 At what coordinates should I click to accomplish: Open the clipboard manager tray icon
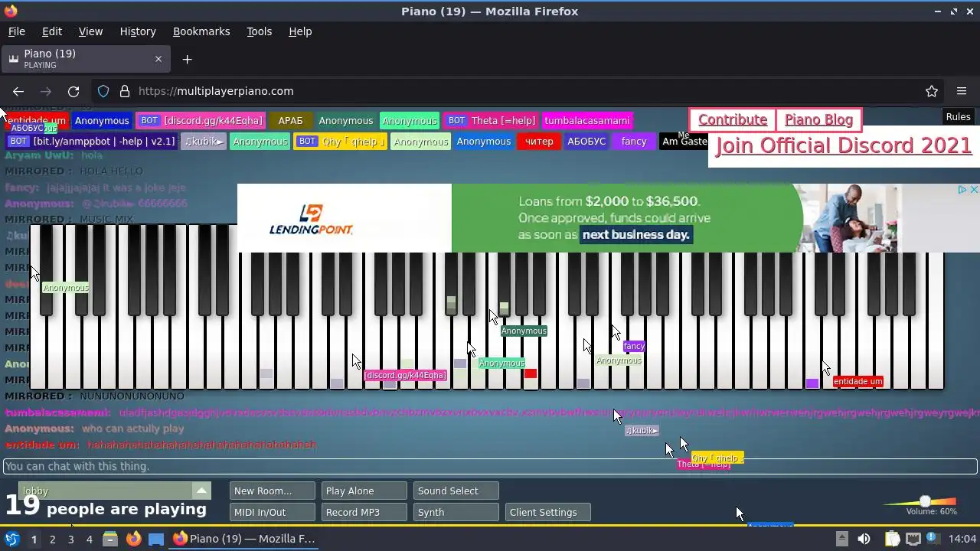tap(892, 539)
